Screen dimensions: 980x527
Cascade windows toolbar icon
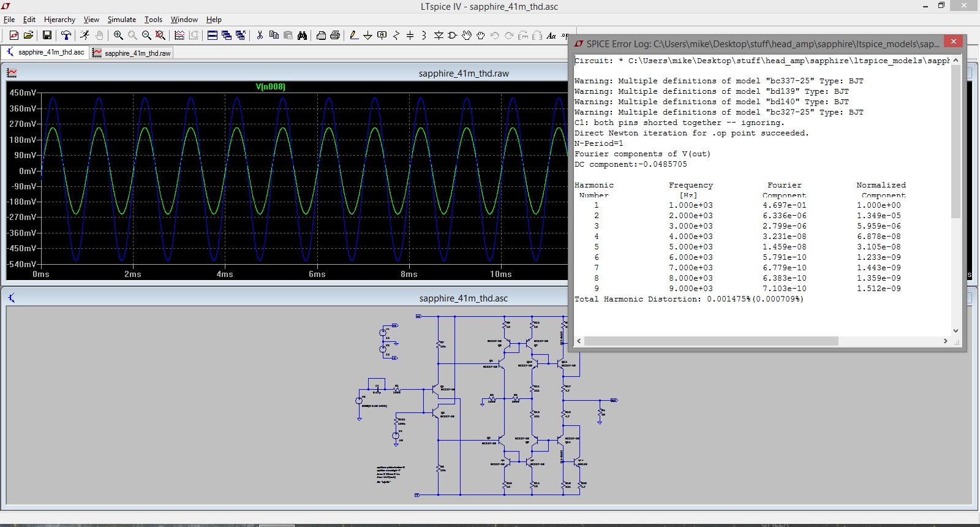tap(227, 36)
